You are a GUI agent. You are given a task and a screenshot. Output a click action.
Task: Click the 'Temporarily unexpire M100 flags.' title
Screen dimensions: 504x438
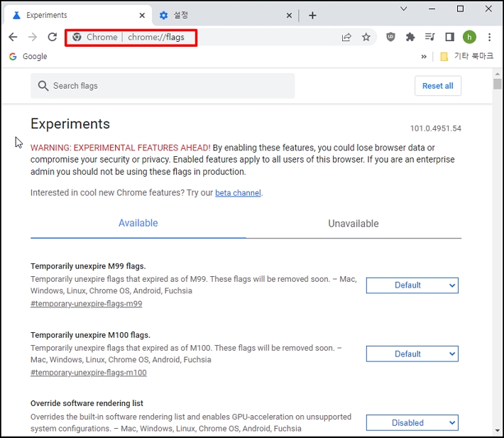click(x=90, y=335)
